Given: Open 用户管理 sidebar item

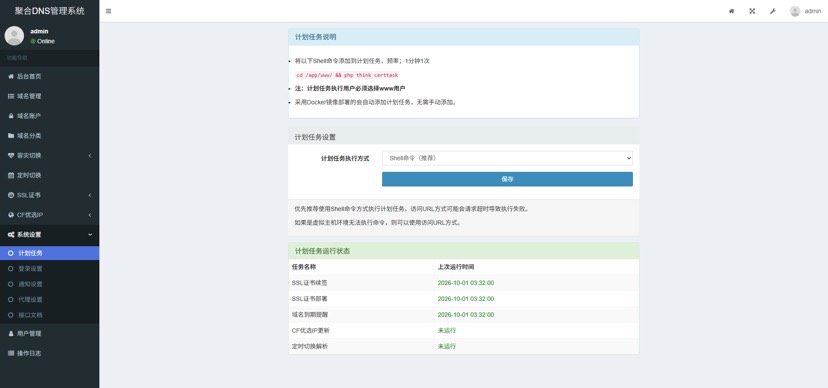Looking at the screenshot, I should pyautogui.click(x=50, y=334).
